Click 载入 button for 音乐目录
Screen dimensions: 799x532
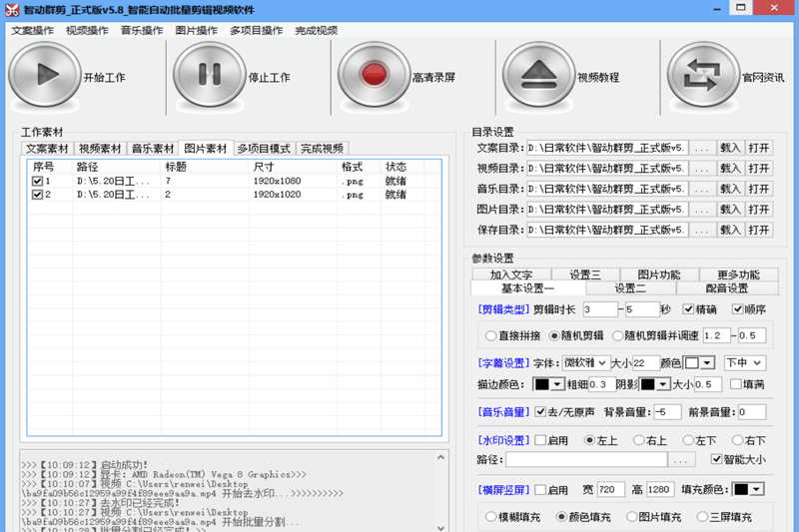coord(731,189)
